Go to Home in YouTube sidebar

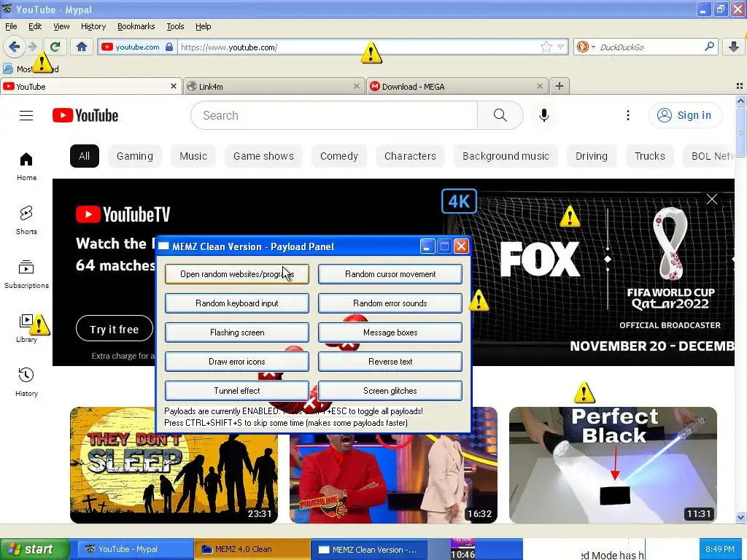coord(26,166)
